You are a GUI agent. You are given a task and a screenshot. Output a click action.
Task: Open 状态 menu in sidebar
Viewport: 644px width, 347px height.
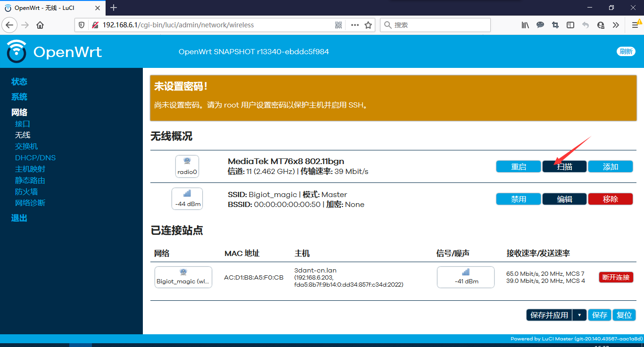pos(19,82)
